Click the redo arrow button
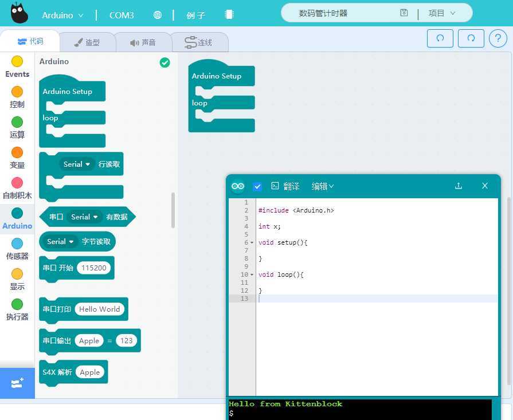Viewport: 513px width, 420px height. pyautogui.click(x=471, y=38)
